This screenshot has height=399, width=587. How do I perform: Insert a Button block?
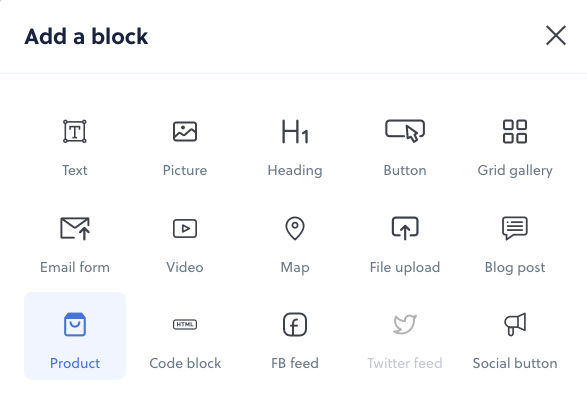click(405, 131)
